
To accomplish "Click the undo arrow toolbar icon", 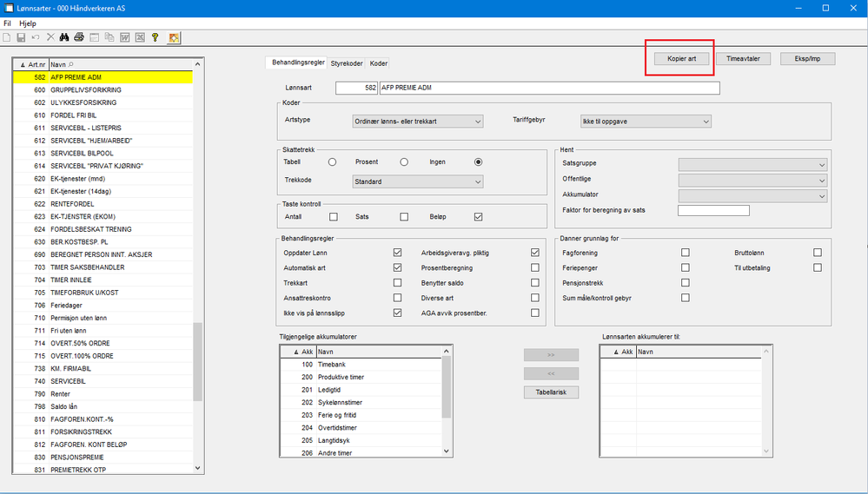I will 36,37.
